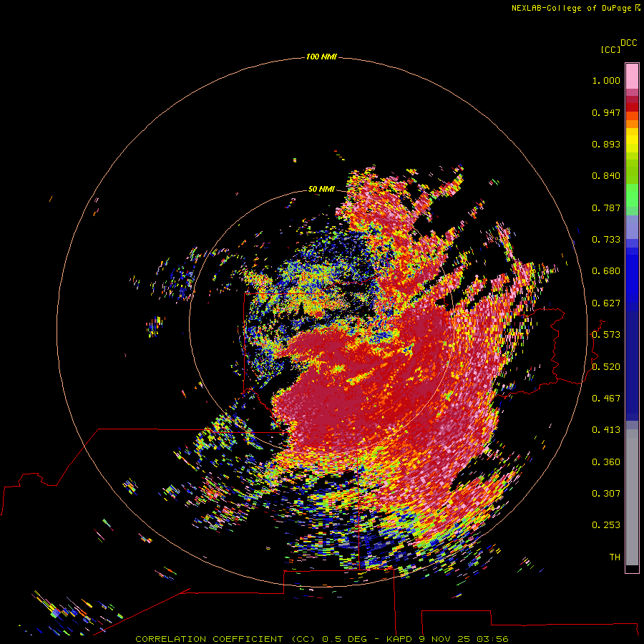Pick the light pink swatch atop color bar
This screenshot has height=644, width=644.
(632, 77)
